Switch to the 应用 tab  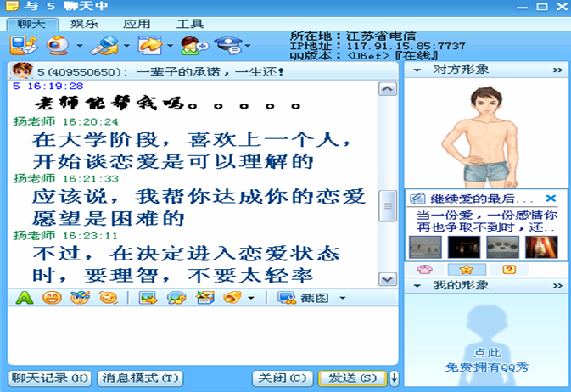click(137, 24)
